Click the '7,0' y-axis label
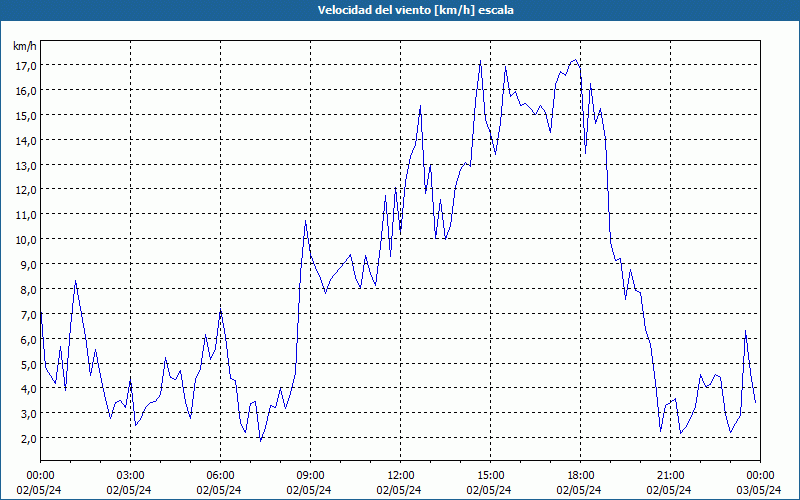Screen dimensions: 800x500 point(28,314)
